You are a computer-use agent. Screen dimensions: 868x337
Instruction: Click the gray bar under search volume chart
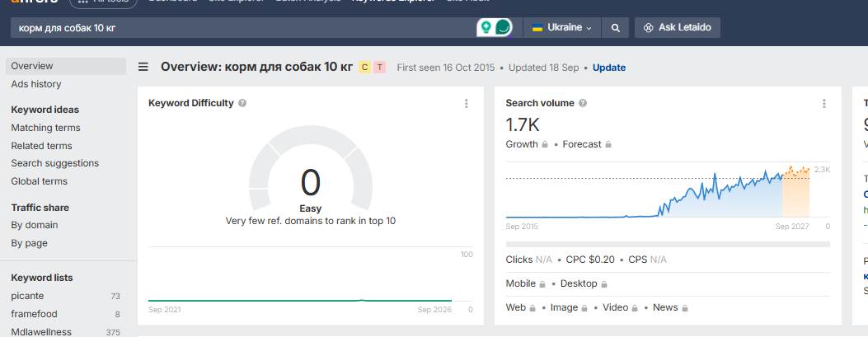click(x=668, y=244)
